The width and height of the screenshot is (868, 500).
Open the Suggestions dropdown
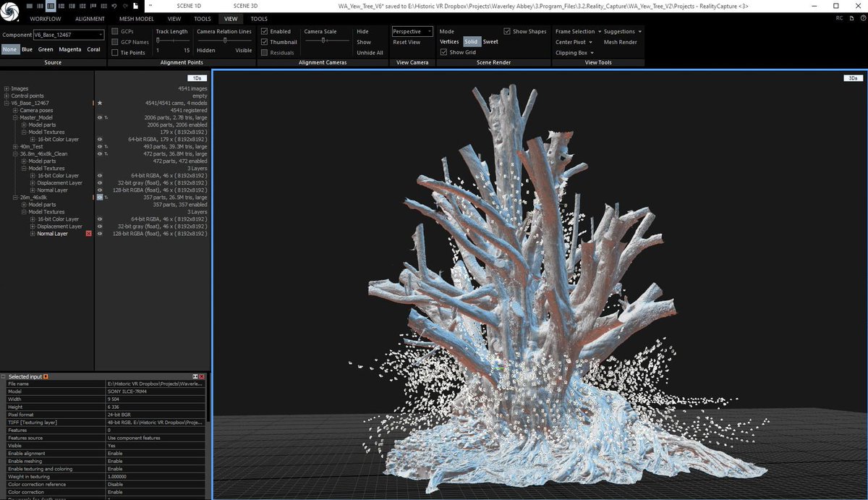(x=623, y=32)
